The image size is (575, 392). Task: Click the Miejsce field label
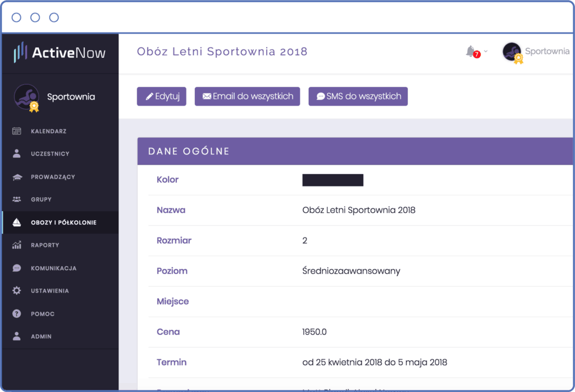tap(173, 302)
